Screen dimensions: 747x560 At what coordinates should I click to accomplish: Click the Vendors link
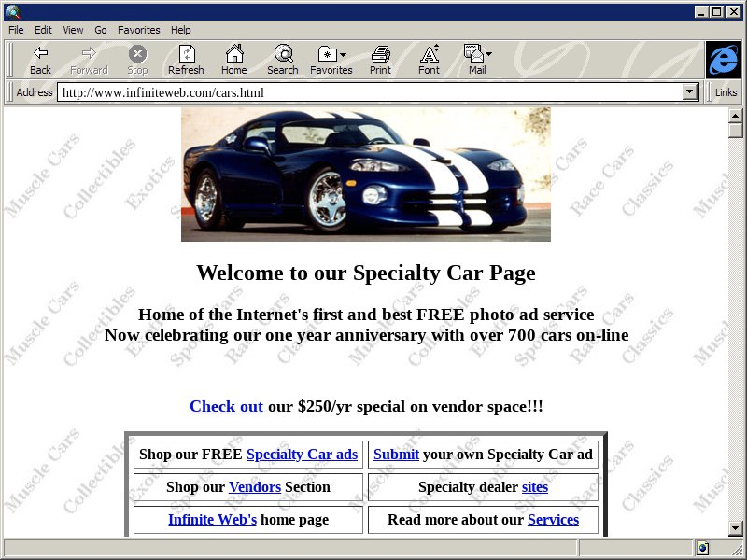254,487
